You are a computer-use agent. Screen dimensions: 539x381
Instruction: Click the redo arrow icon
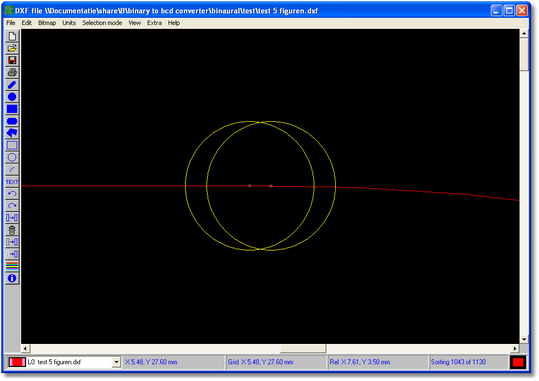12,206
